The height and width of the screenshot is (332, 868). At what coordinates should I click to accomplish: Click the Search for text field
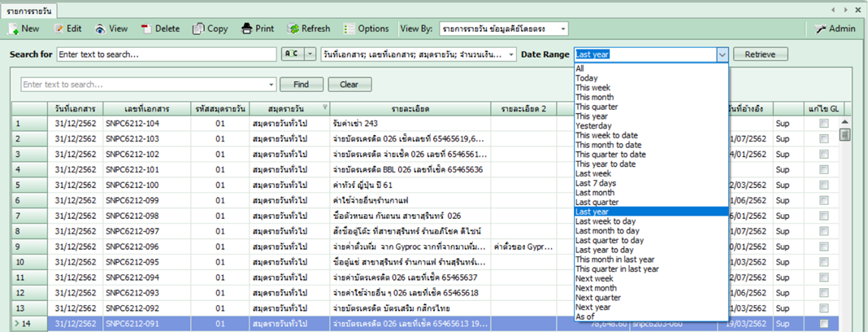tap(167, 55)
